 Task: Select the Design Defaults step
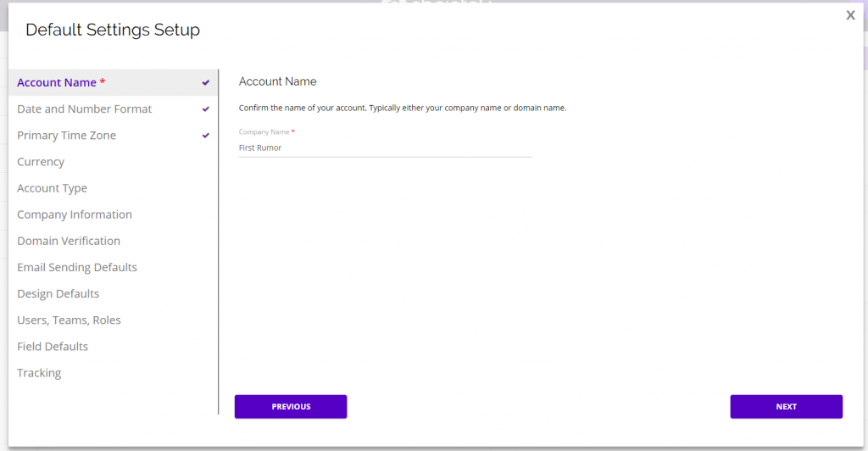point(113,294)
